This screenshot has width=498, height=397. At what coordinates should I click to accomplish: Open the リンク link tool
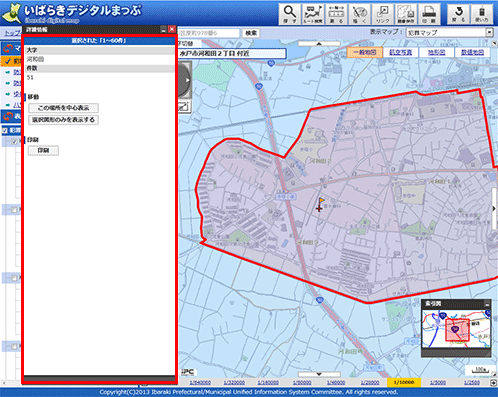[383, 14]
